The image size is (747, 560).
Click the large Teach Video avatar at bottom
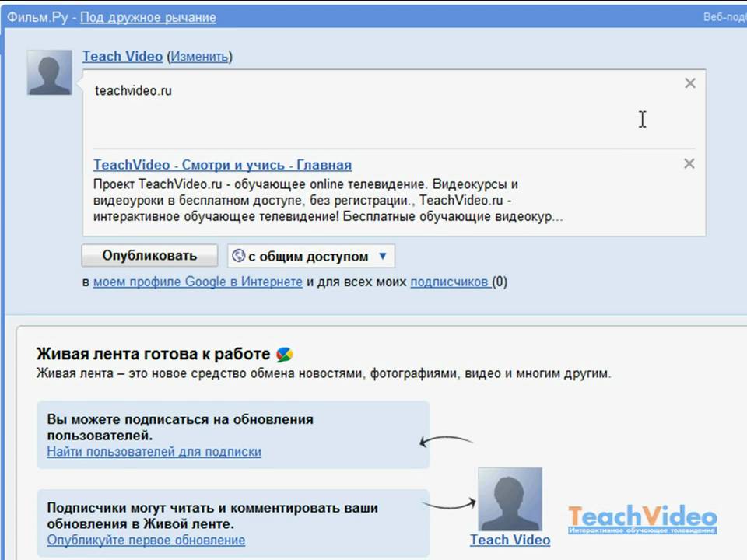coord(510,499)
